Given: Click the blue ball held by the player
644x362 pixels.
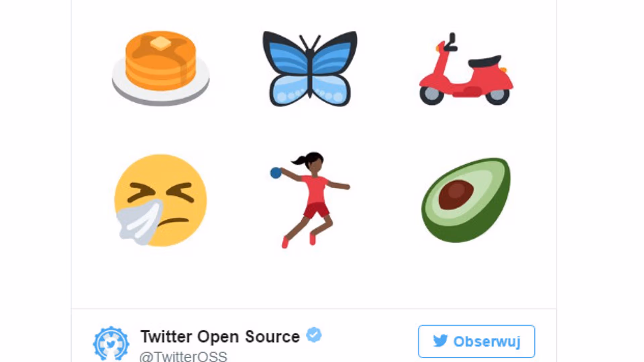Looking at the screenshot, I should 276,173.
